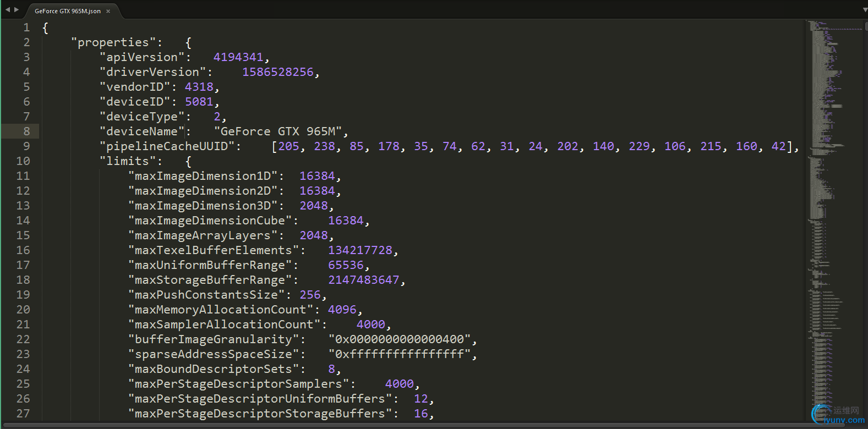Click the "0xffffffffffffffff" string value

coord(400,354)
